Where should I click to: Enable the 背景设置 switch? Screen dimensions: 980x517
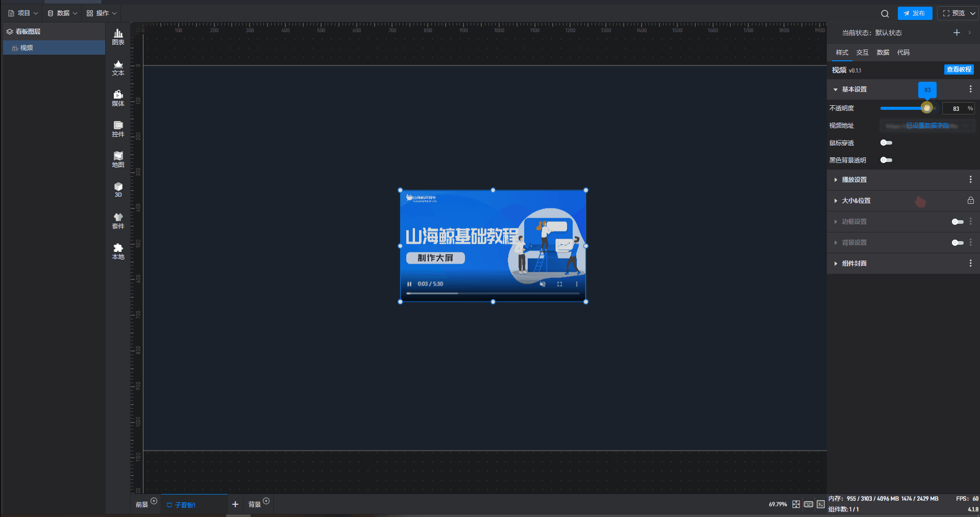tap(958, 243)
